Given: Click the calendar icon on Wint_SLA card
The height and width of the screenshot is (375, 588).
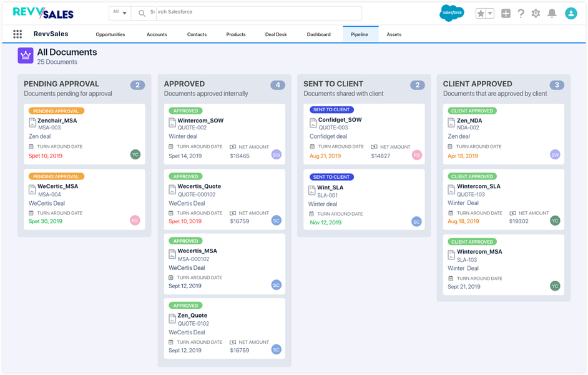Looking at the screenshot, I should click(311, 214).
